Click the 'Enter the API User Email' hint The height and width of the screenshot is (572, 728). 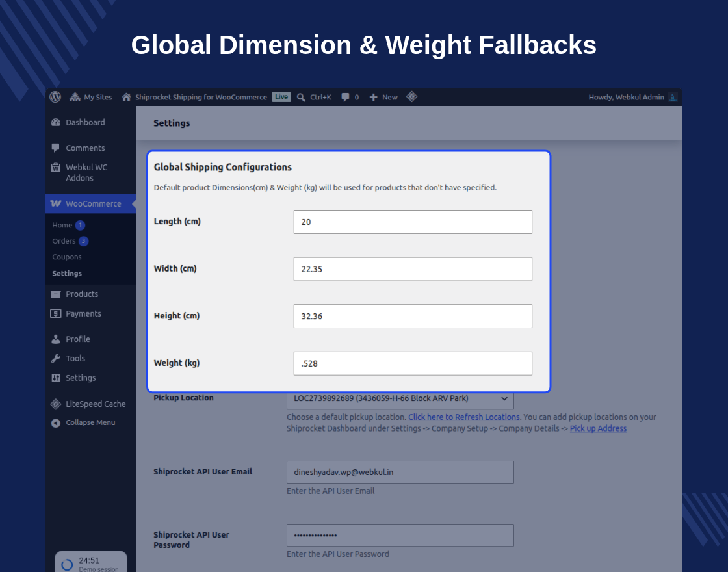tap(331, 491)
